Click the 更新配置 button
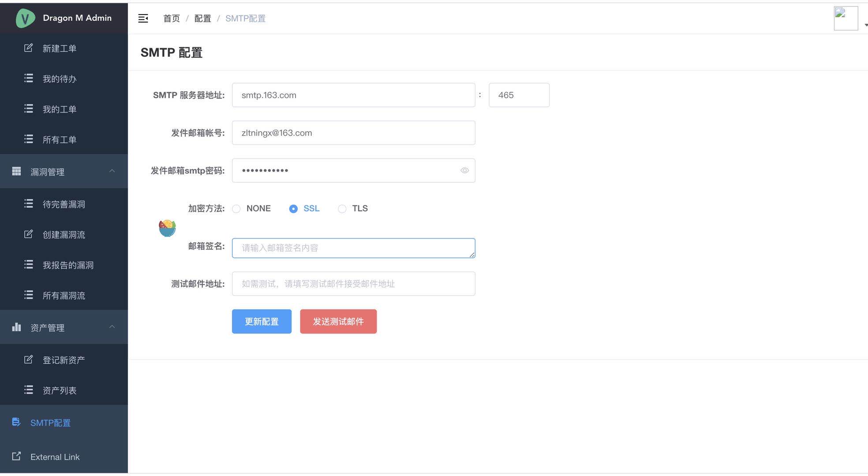The width and height of the screenshot is (868, 476). click(262, 321)
